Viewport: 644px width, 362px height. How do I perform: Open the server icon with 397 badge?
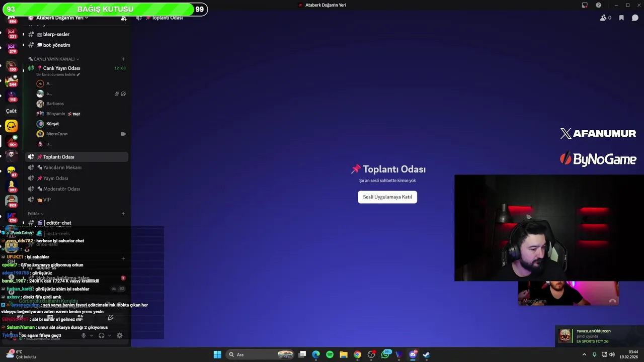point(12,186)
